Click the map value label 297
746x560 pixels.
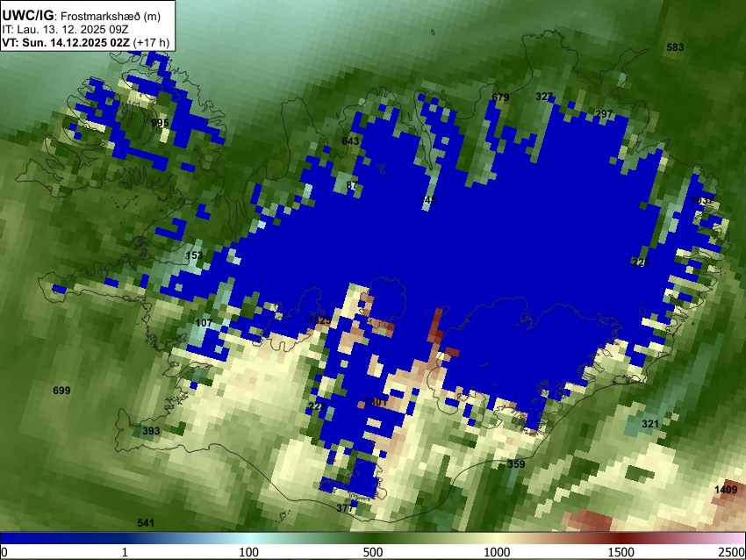pyautogui.click(x=604, y=114)
